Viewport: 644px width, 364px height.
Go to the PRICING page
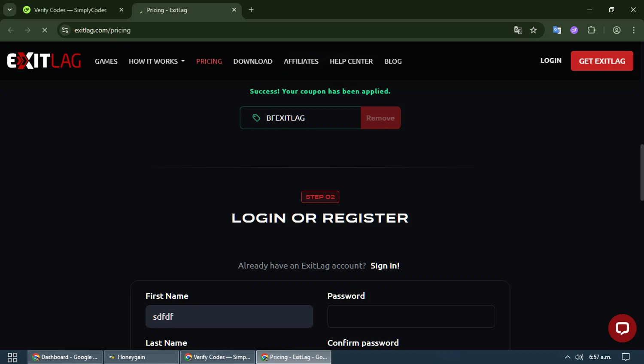pyautogui.click(x=209, y=61)
